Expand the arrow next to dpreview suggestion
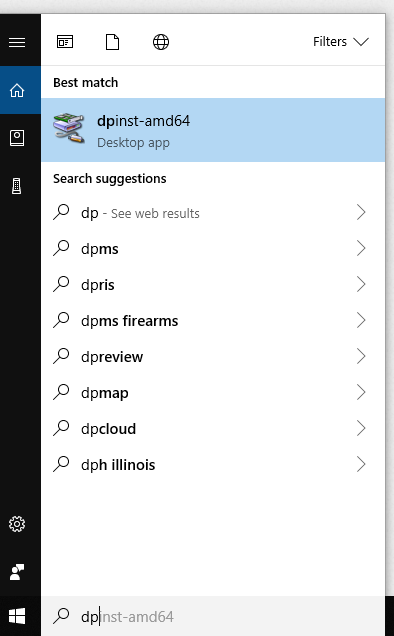 click(361, 356)
